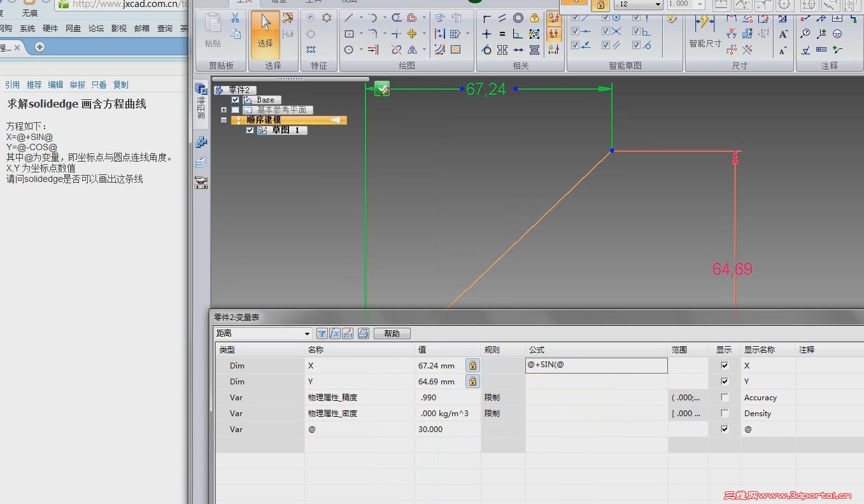Click the 引用 link in forum post
The height and width of the screenshot is (504, 864).
pyautogui.click(x=13, y=85)
